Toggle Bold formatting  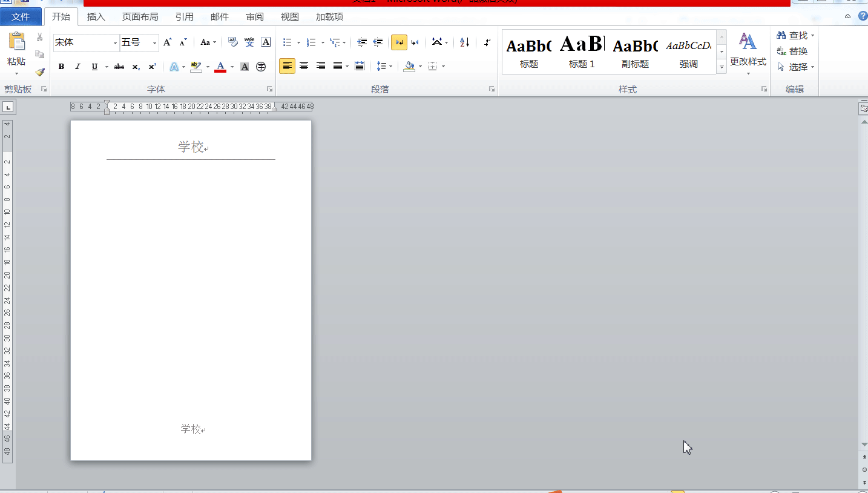tap(61, 67)
